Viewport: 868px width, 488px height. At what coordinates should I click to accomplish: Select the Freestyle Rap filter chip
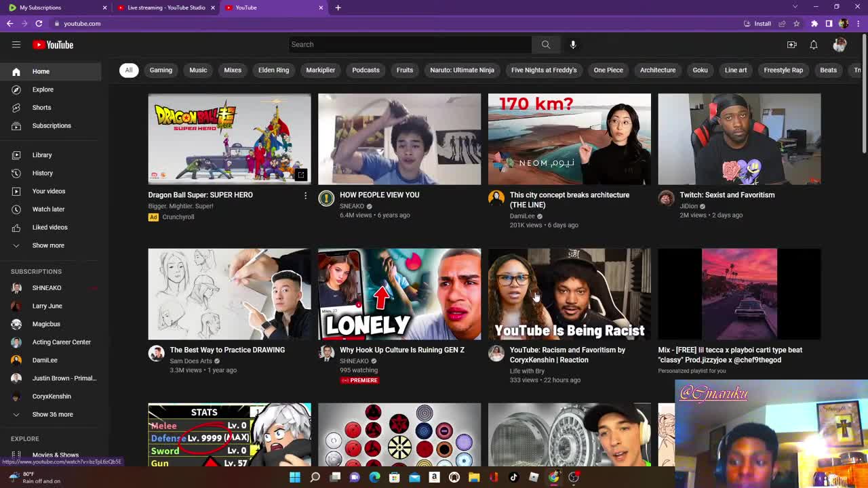783,70
